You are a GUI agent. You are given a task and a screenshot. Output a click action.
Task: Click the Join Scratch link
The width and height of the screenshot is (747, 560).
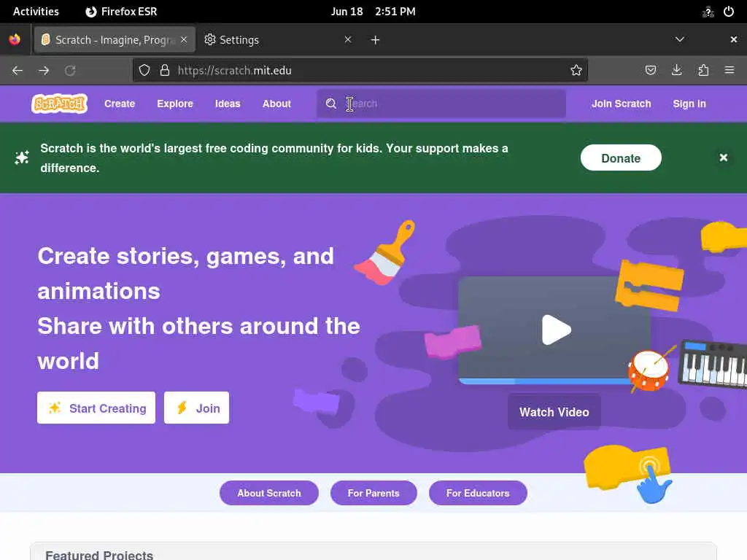tap(622, 104)
